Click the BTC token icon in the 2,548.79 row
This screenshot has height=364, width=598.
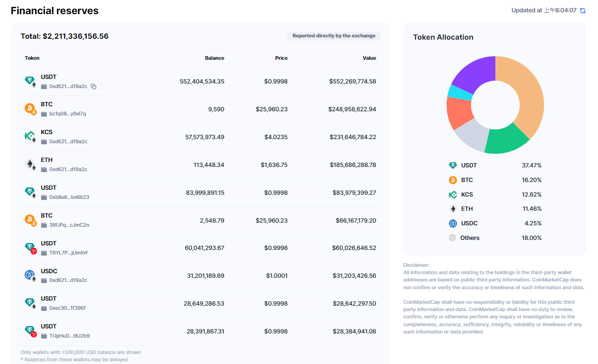coord(30,220)
